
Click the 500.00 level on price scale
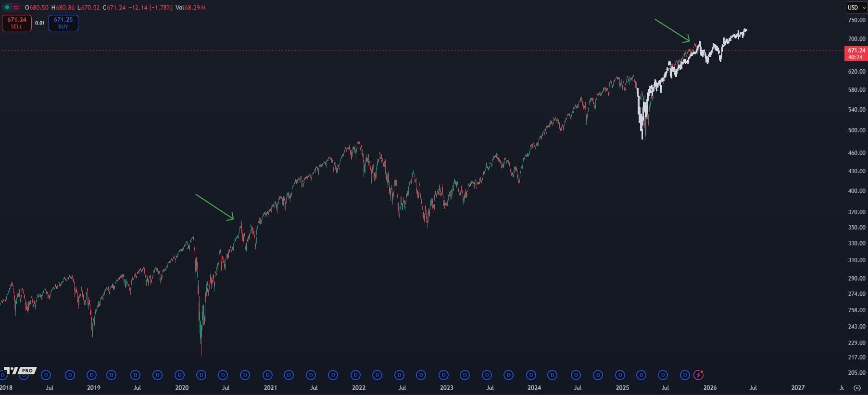pos(856,130)
